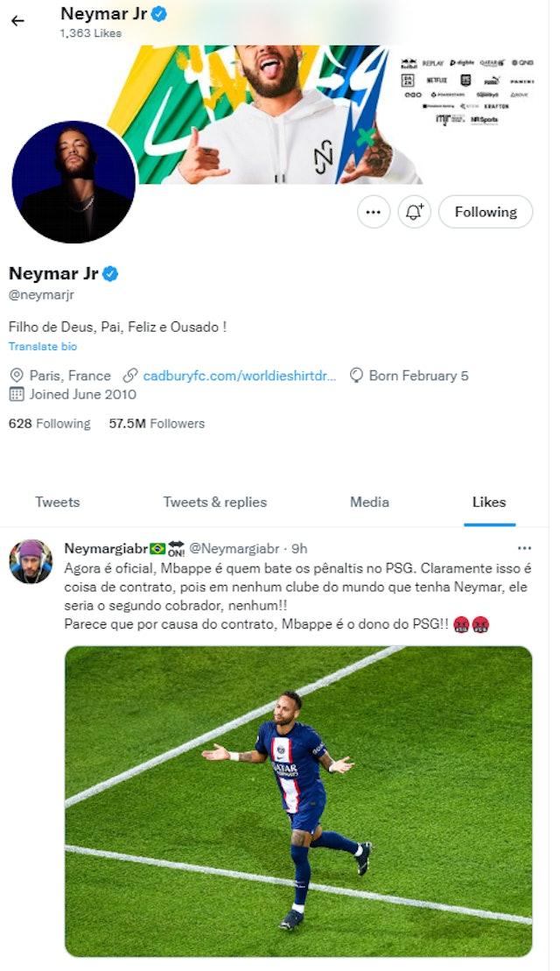This screenshot has width=560, height=971.
Task: Click the Joined June 2010 calendar icon
Action: (16, 394)
